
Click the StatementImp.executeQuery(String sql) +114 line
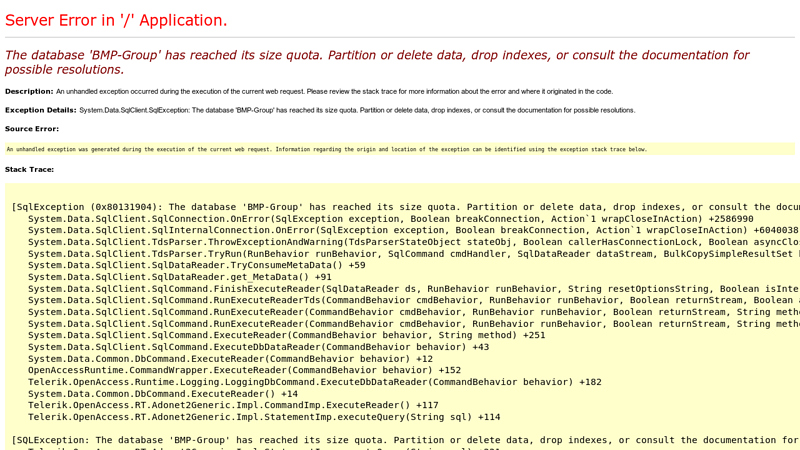264,417
